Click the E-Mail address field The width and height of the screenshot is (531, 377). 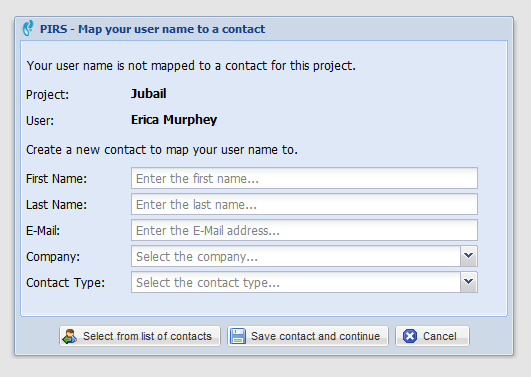[304, 230]
